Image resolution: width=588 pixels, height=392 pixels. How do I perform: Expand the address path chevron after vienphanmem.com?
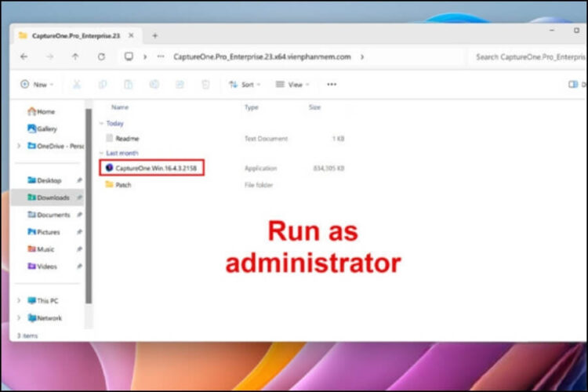[x=362, y=57]
